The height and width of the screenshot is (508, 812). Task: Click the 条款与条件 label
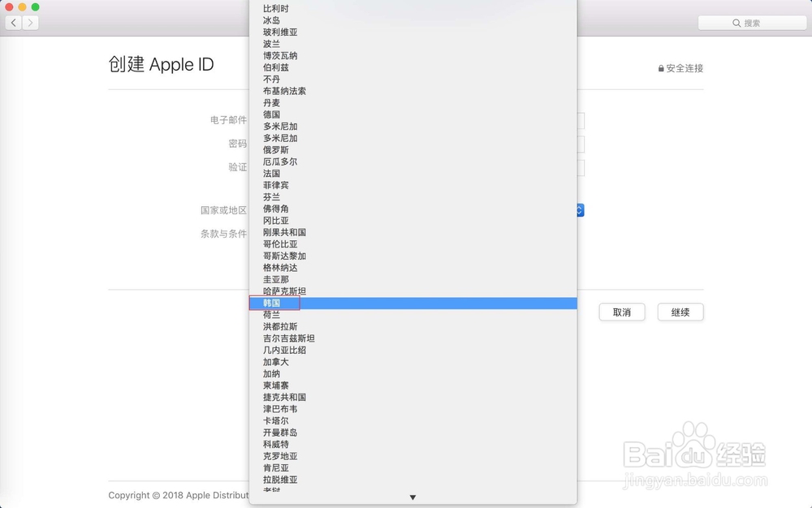pos(224,233)
